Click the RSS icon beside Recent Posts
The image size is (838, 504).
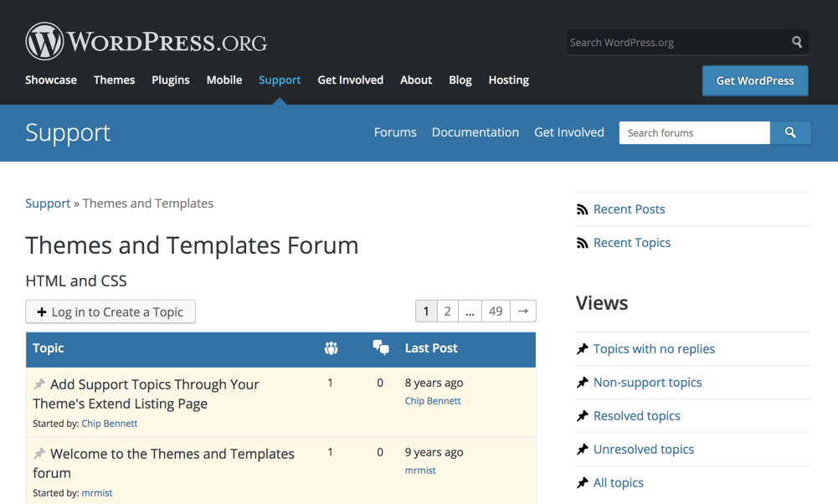coord(582,209)
